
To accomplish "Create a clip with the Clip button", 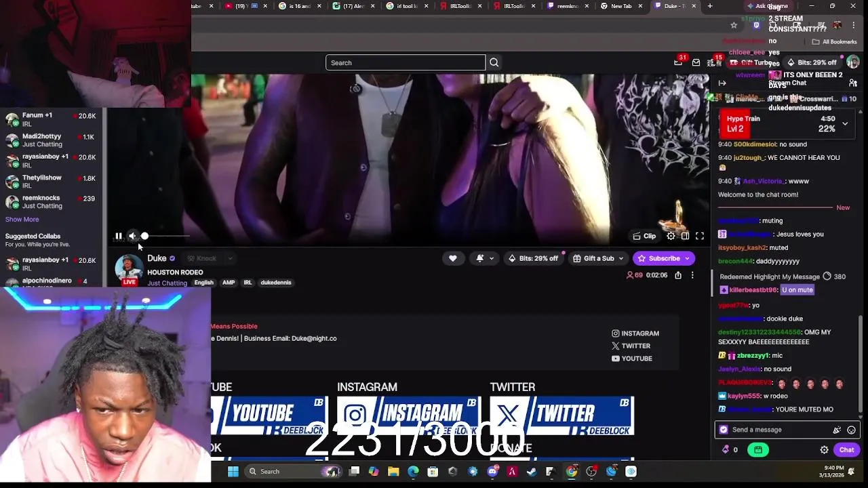I will point(644,236).
